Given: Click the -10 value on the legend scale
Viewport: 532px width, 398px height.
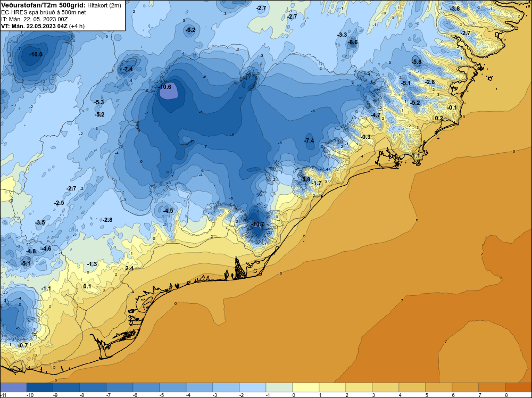Looking at the screenshot, I should [30, 395].
